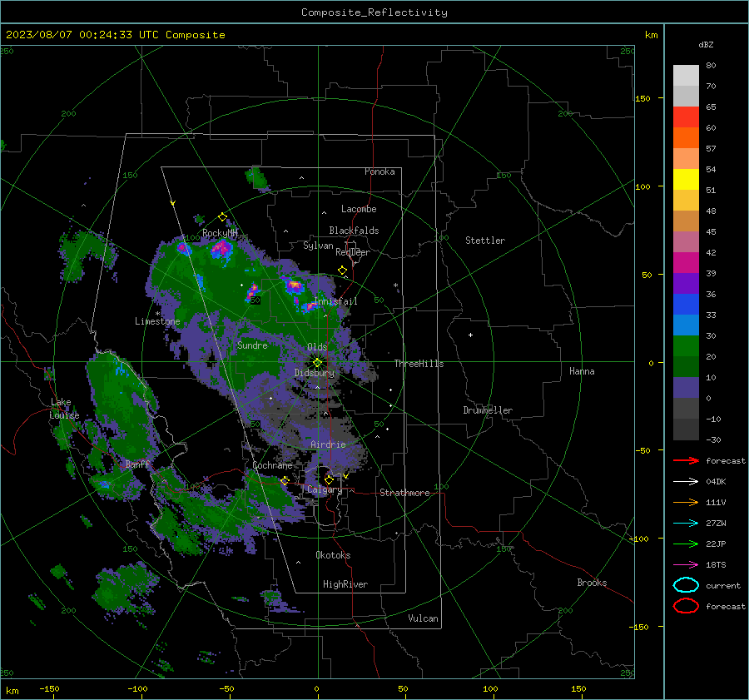
Task: Click the Lake Louise label
Action: [64, 409]
